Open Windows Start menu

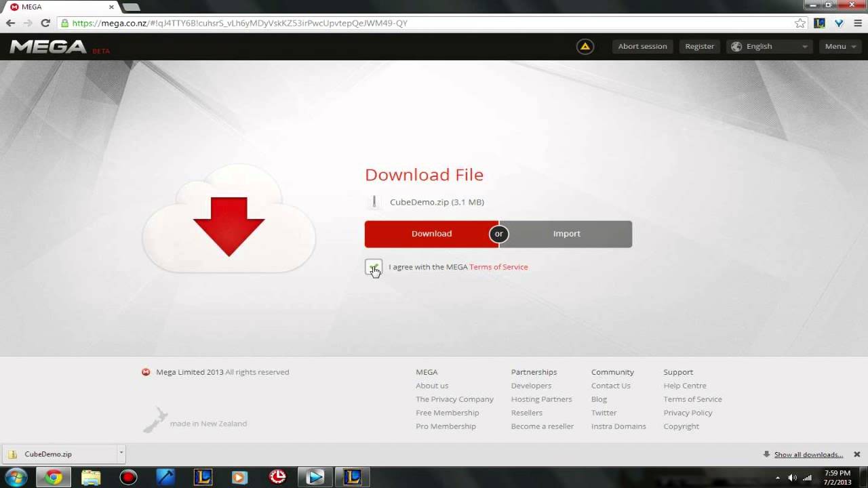[x=15, y=477]
